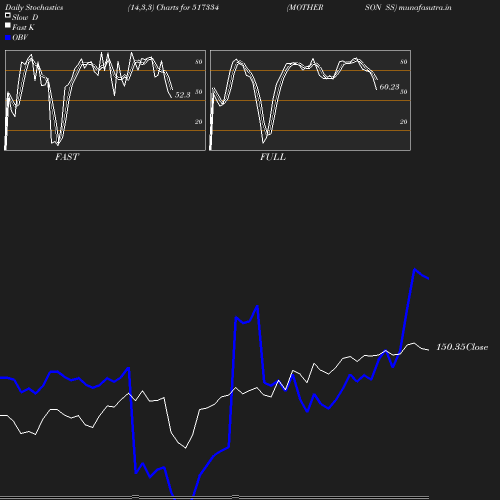500x500 pixels.
Task: Click the FULL chart's 20 axis label
Action: pos(404,122)
